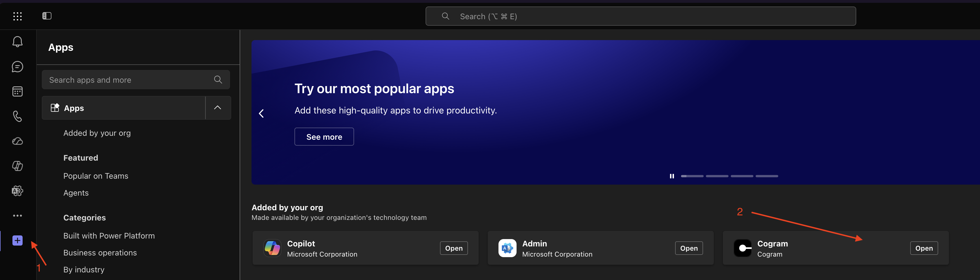Open the app launcher grid icon
980x280 pixels.
(18, 16)
